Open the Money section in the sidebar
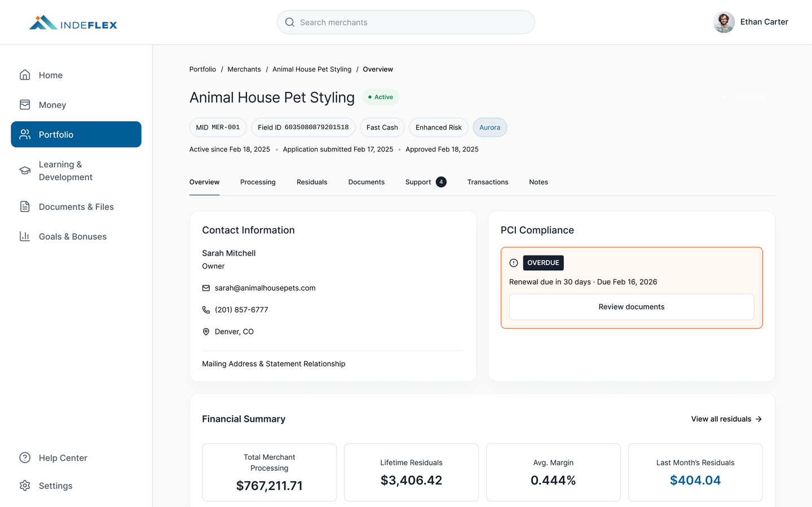812x507 pixels. pyautogui.click(x=76, y=105)
